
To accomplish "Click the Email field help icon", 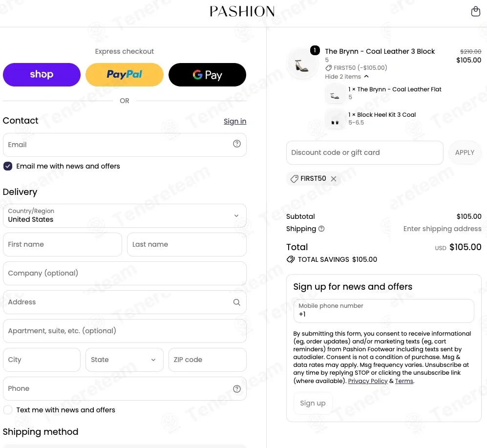I will click(237, 144).
